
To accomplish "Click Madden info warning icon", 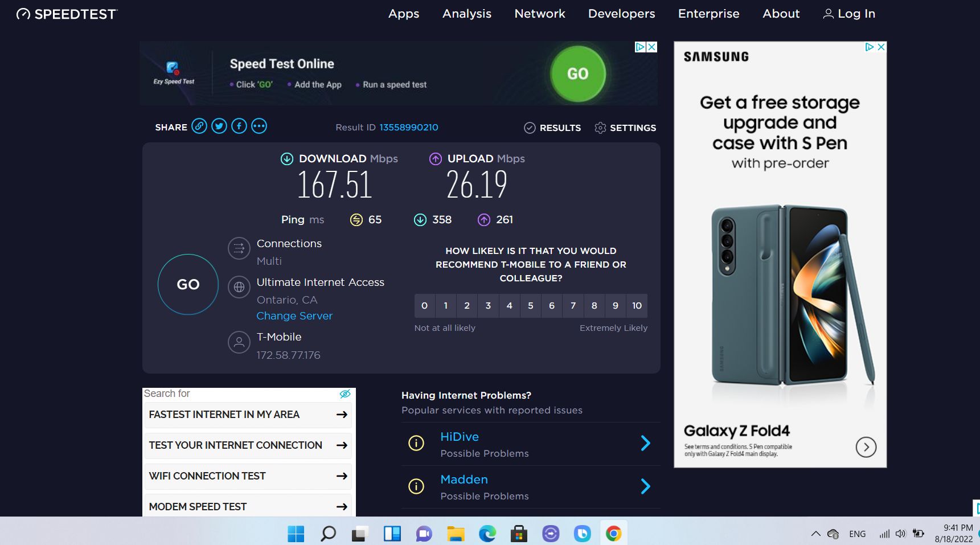I will pos(416,486).
